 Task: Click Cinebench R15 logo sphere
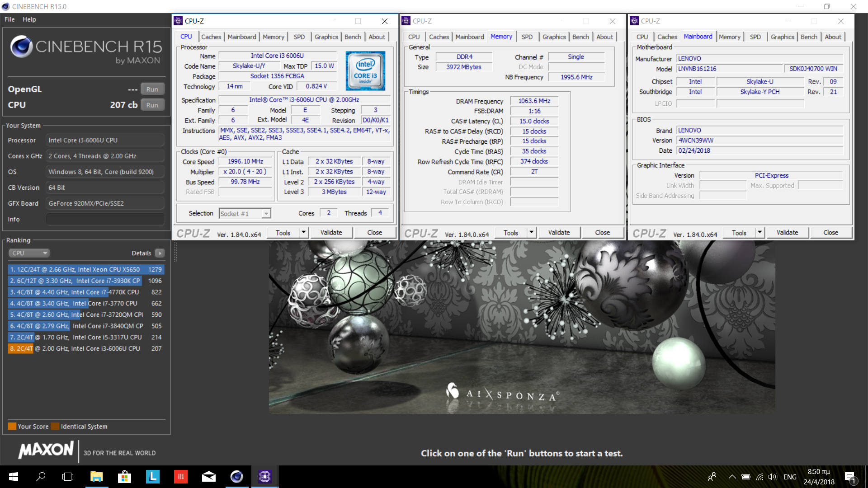(21, 47)
